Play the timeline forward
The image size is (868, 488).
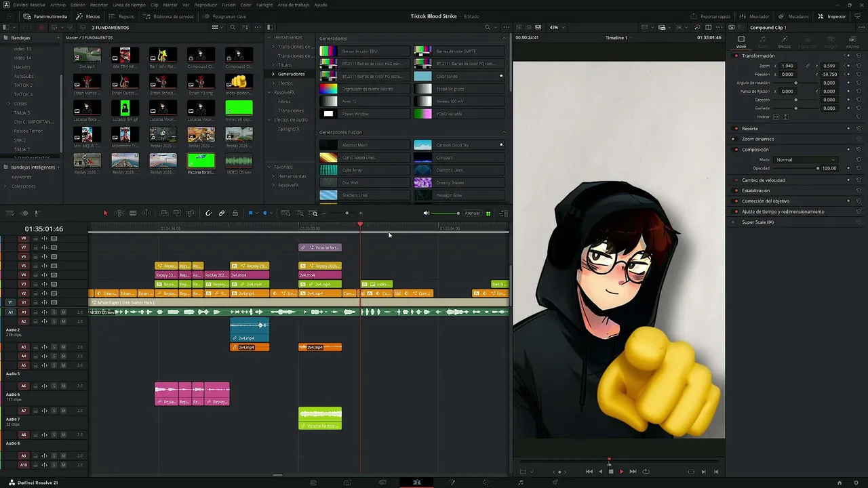click(x=621, y=472)
